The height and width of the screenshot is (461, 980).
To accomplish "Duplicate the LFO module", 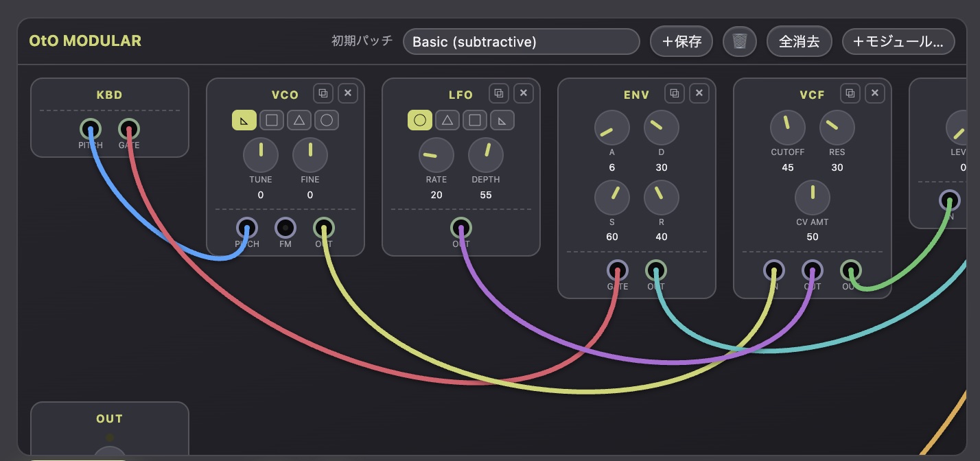I will (x=499, y=93).
